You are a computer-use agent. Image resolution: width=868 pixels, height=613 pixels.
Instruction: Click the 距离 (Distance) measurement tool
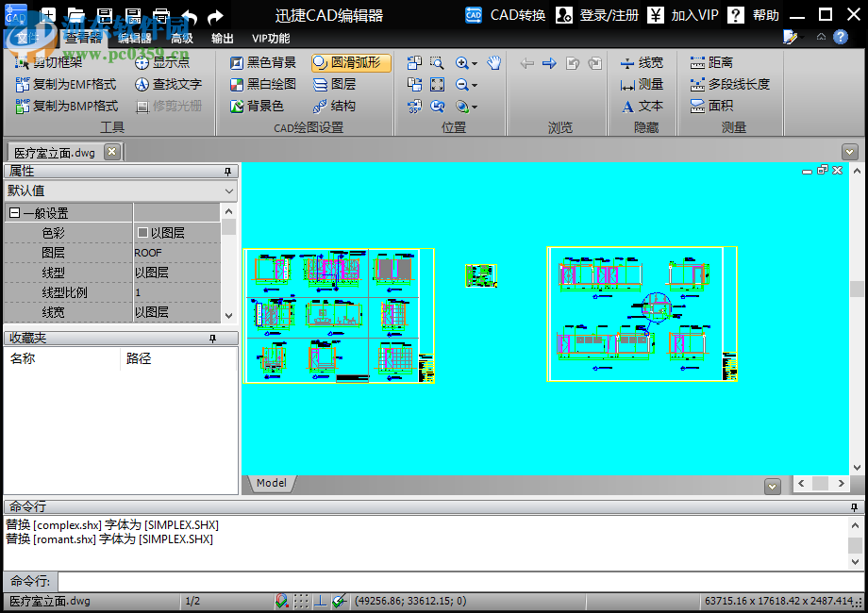tap(711, 62)
